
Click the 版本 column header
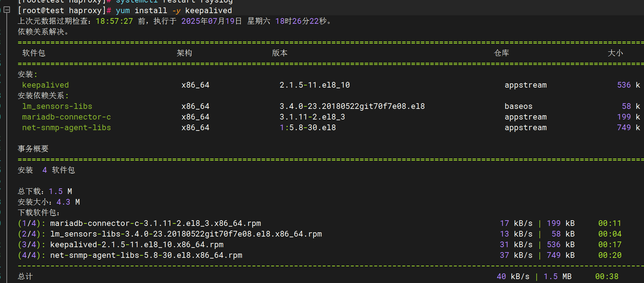(x=280, y=53)
